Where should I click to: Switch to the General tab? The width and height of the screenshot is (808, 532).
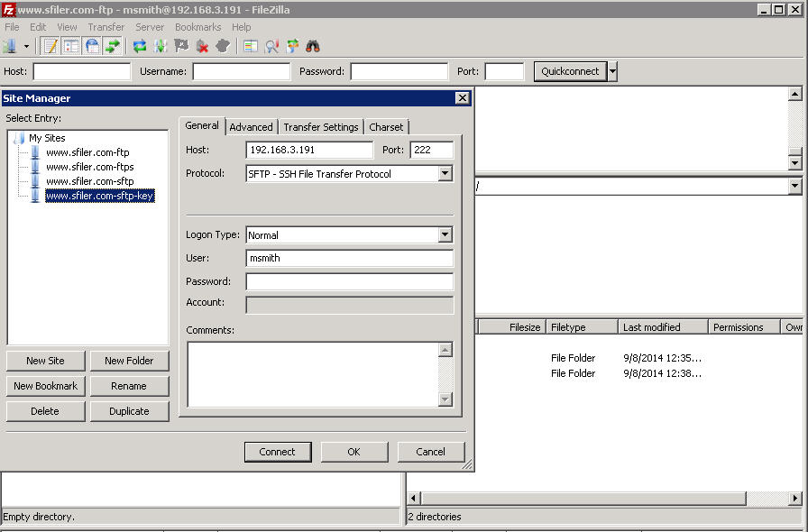202,125
